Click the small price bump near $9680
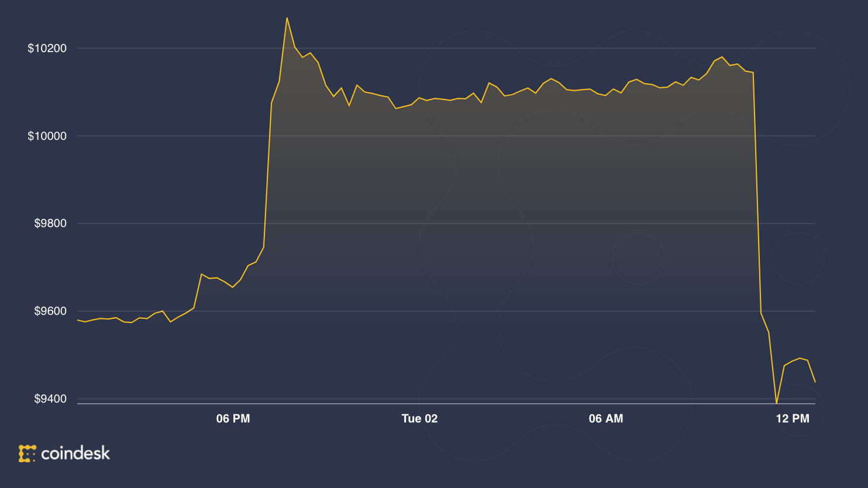Screen dimensions: 868x488 coord(201,274)
